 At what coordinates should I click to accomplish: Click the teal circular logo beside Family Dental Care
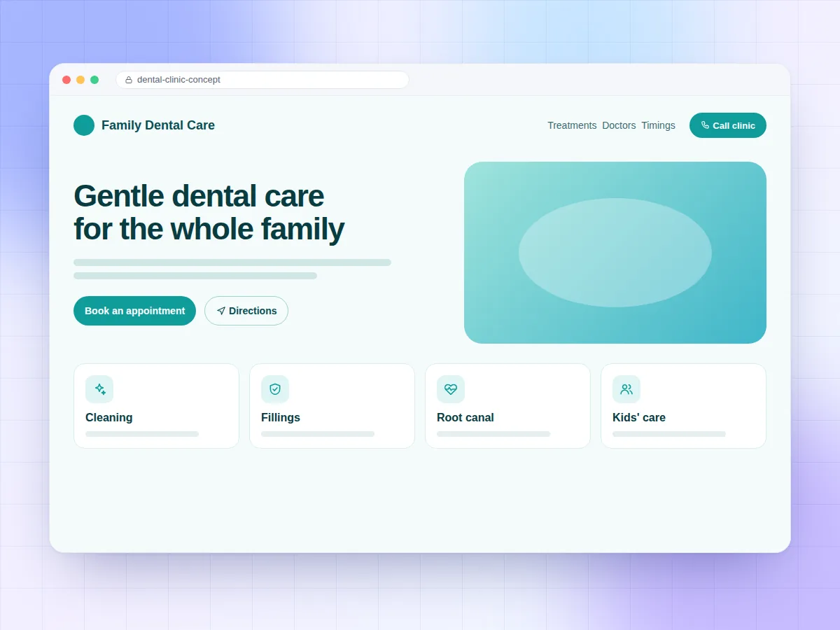[84, 125]
